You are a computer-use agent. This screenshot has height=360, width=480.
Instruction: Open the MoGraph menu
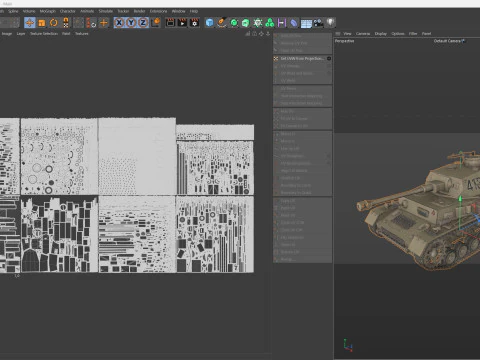[48, 11]
